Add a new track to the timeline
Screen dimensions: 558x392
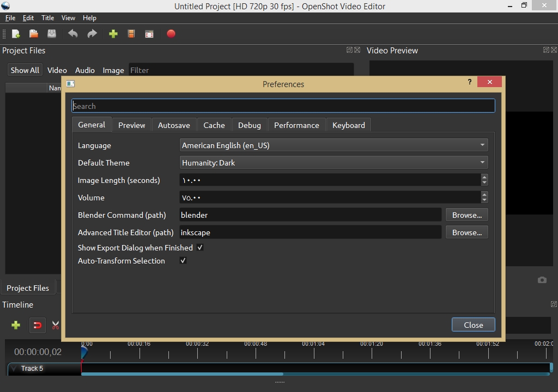15,325
